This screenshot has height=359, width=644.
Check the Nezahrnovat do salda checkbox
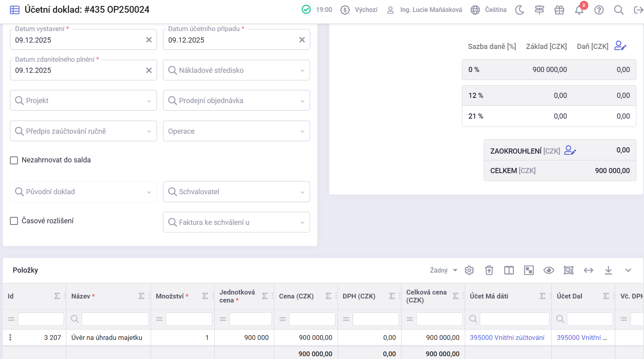click(x=14, y=160)
